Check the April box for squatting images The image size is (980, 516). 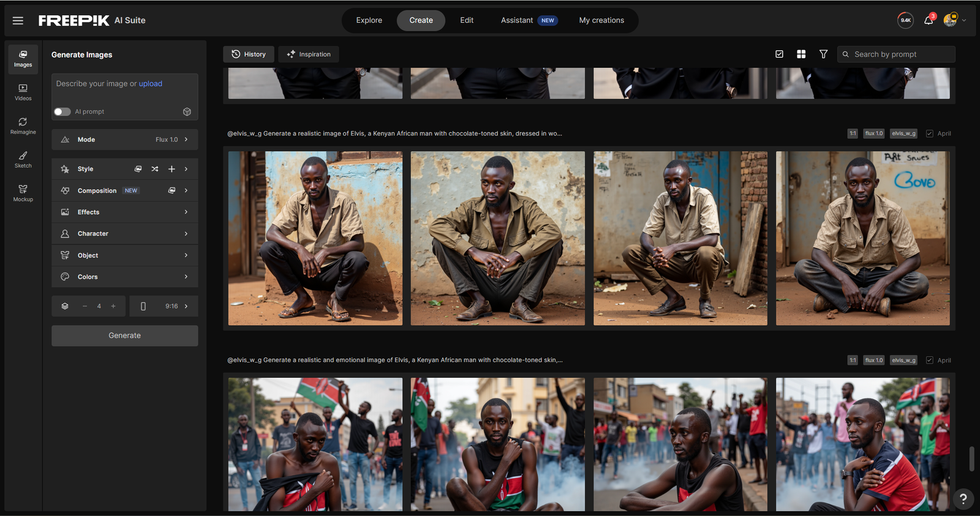(929, 133)
